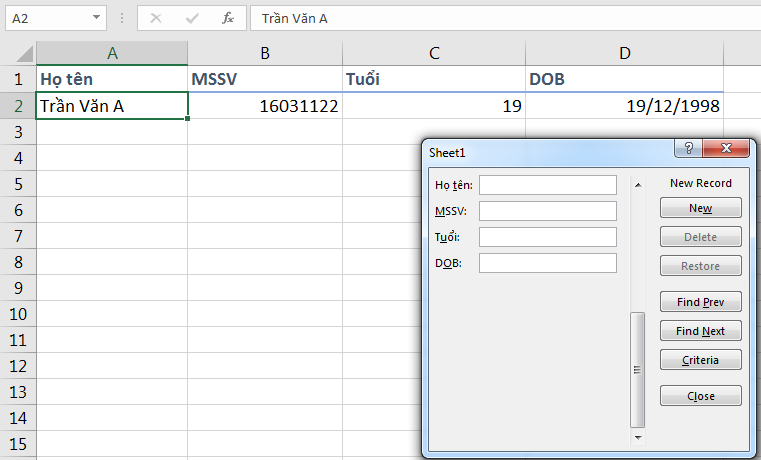Click the Select All corner triangle
The image size is (761, 460).
point(18,54)
